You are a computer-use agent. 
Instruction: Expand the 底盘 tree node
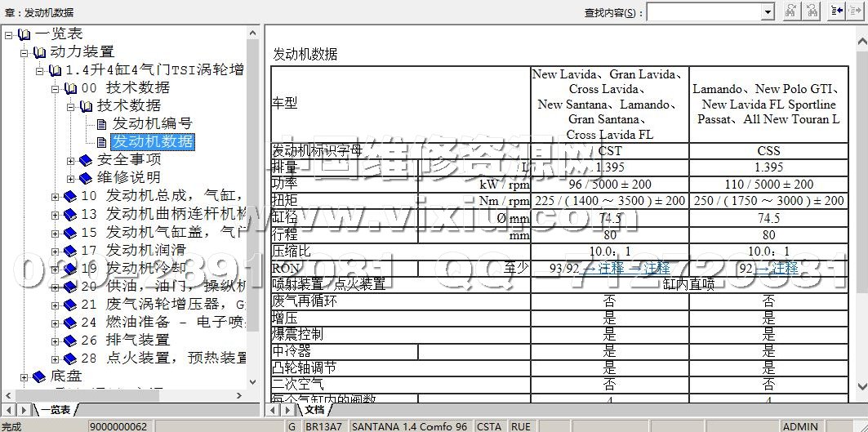point(24,376)
